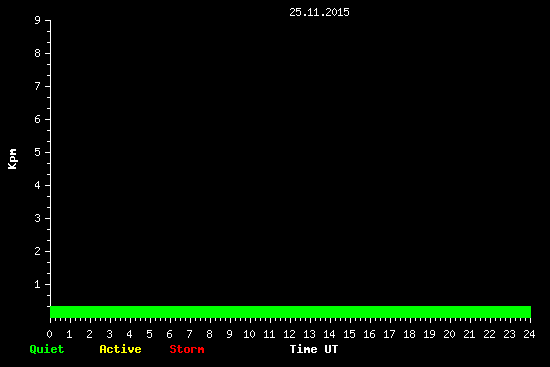Image resolution: width=550 pixels, height=367 pixels.
Task: Click the value 3 on Kp axis
Action: (38, 218)
